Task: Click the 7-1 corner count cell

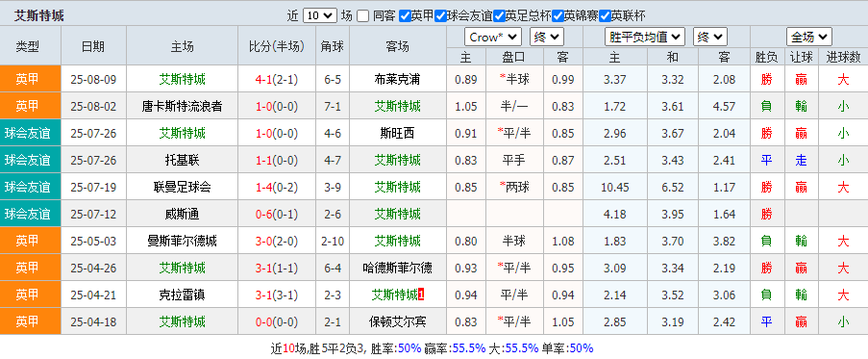Action: tap(333, 106)
